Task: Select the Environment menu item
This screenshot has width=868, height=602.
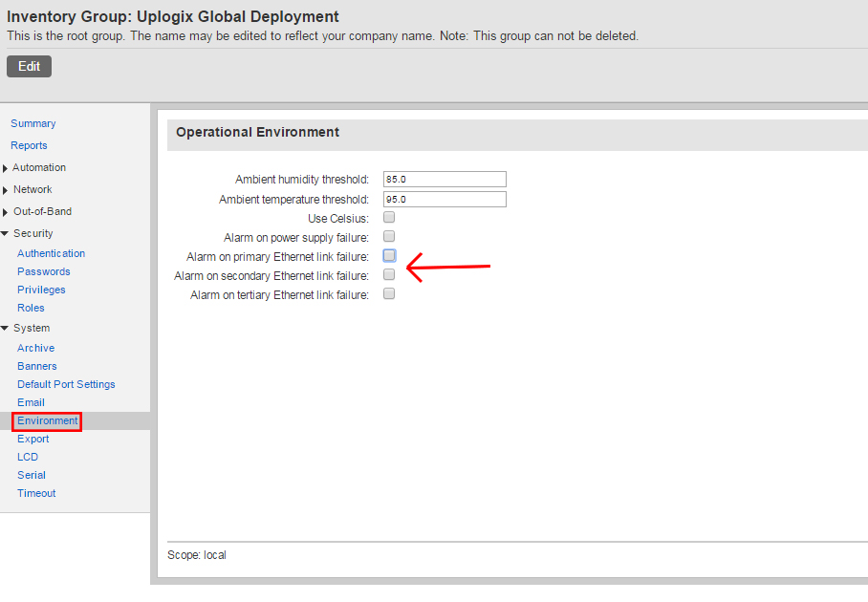Action: click(x=47, y=420)
